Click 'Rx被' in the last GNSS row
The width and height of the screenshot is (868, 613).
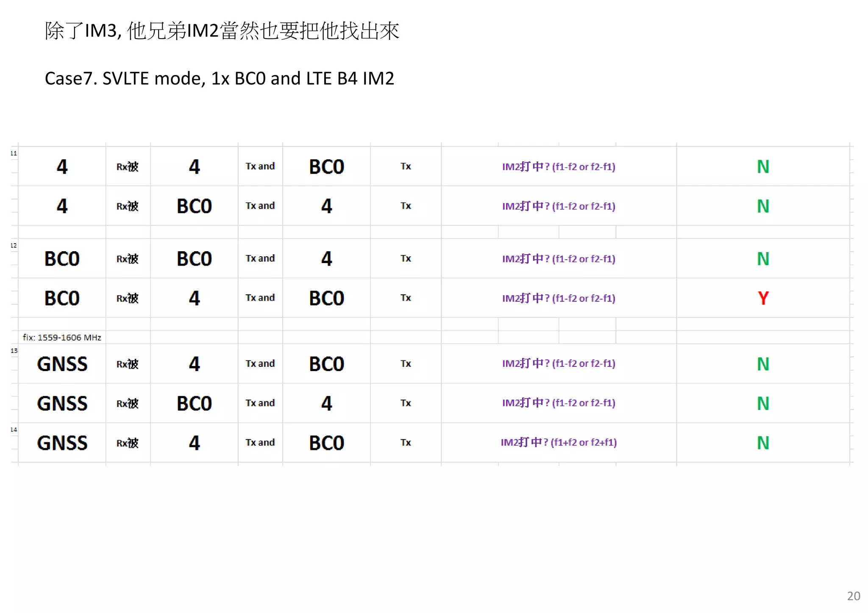tap(128, 443)
